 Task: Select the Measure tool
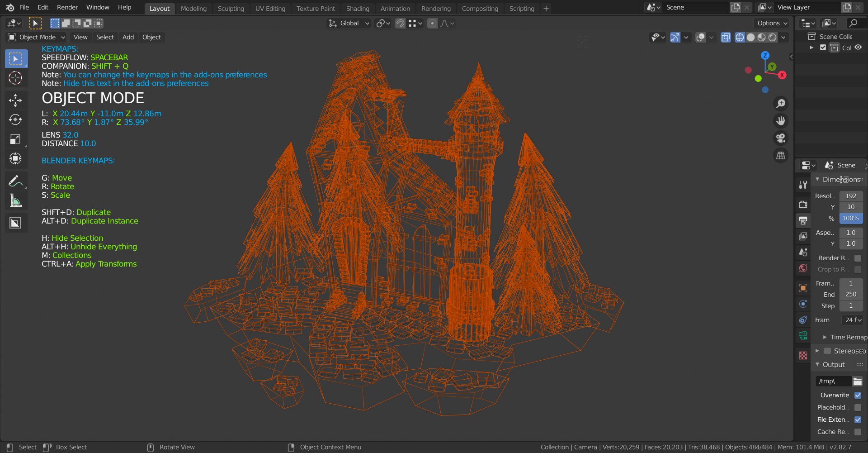coord(15,200)
